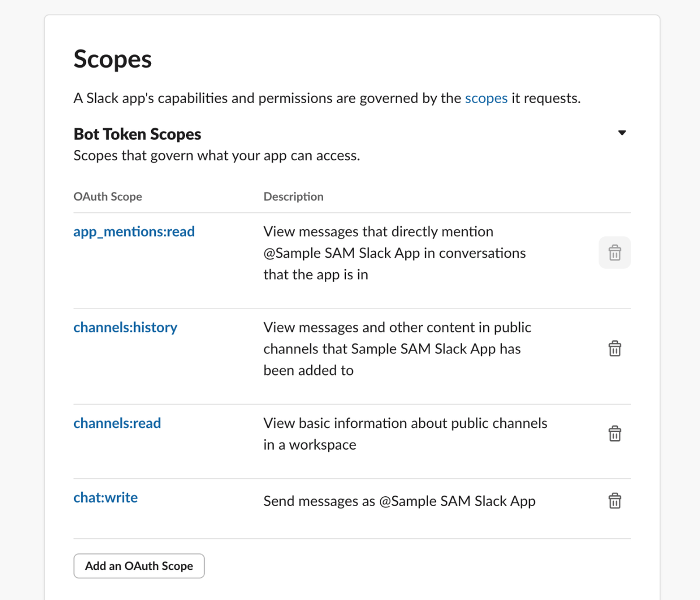700x600 pixels.
Task: Click the Add an OAuth Scope button
Action: pyautogui.click(x=139, y=566)
